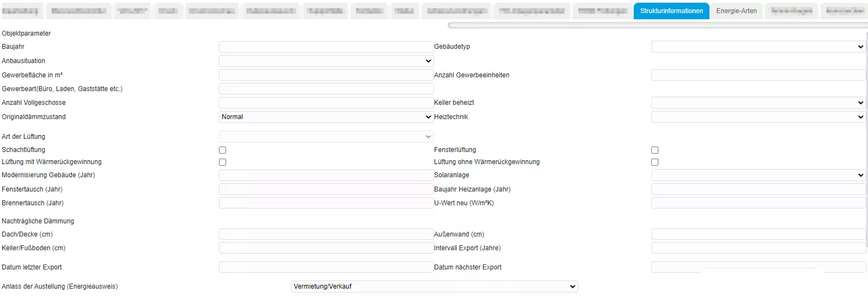Toggle Lüftung ohne Wärmerückgewinnung checkbox
868x298 pixels.
click(655, 162)
